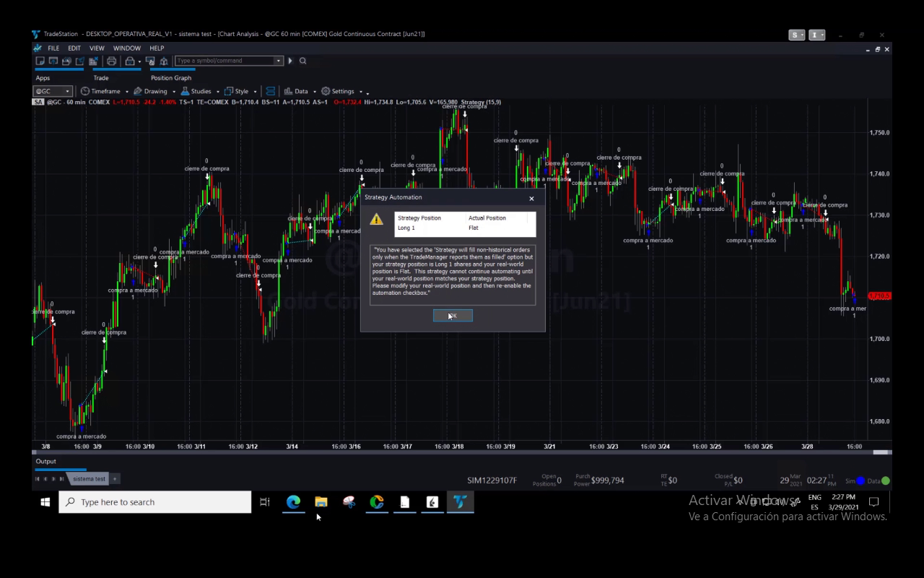Screen dimensions: 924x578
Task: Open the WINDOW menu
Action: tap(127, 48)
